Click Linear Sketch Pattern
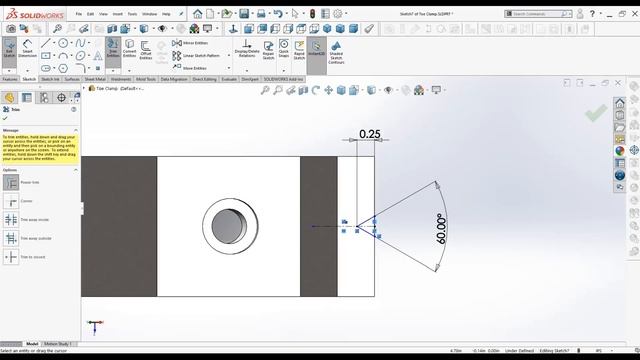 coord(196,56)
